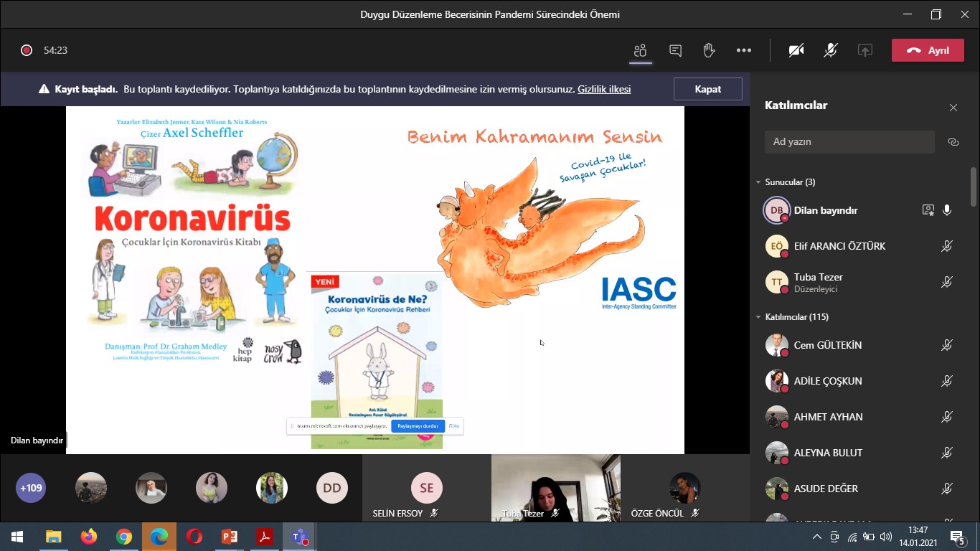980x551 pixels.
Task: Open Adobe Acrobat from the taskbar
Action: pyautogui.click(x=265, y=537)
